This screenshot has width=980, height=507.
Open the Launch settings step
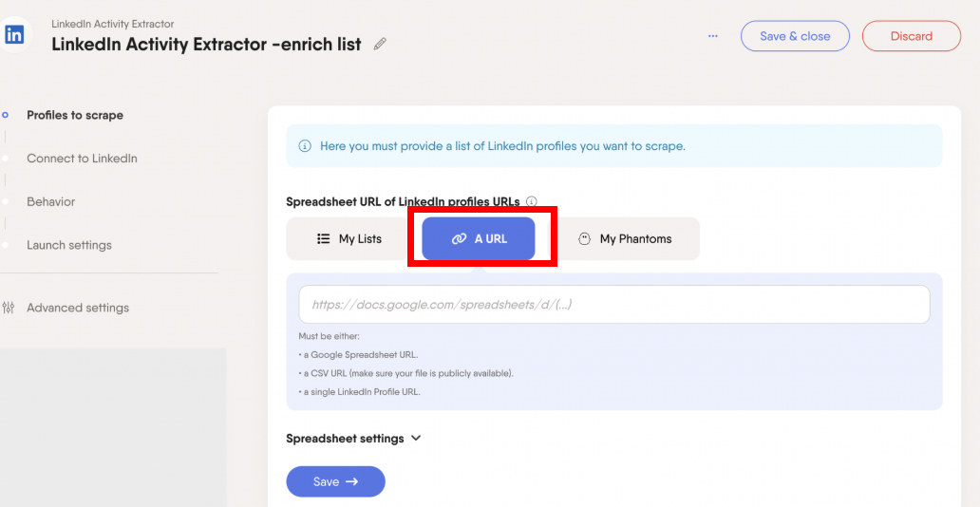[69, 245]
